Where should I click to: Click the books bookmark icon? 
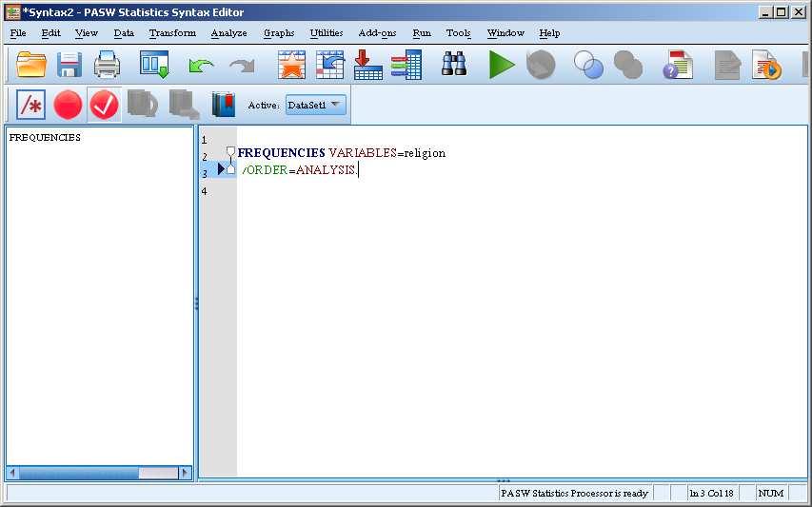223,105
